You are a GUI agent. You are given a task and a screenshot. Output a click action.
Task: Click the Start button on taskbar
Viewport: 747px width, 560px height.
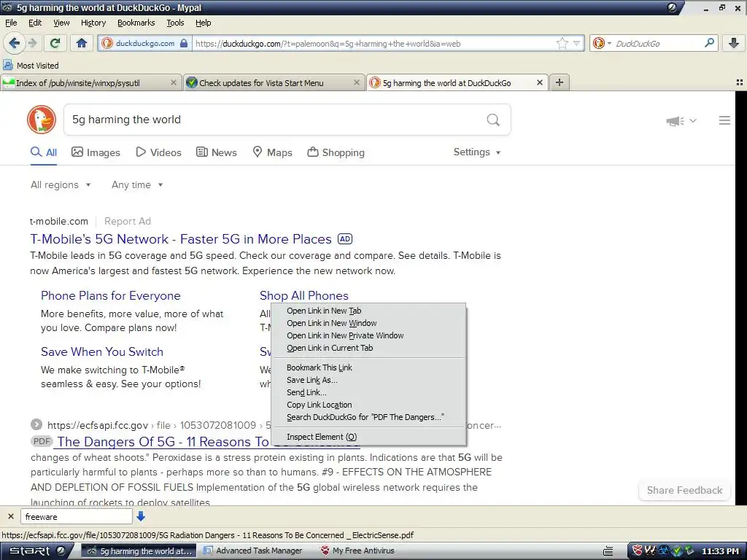coord(37,551)
